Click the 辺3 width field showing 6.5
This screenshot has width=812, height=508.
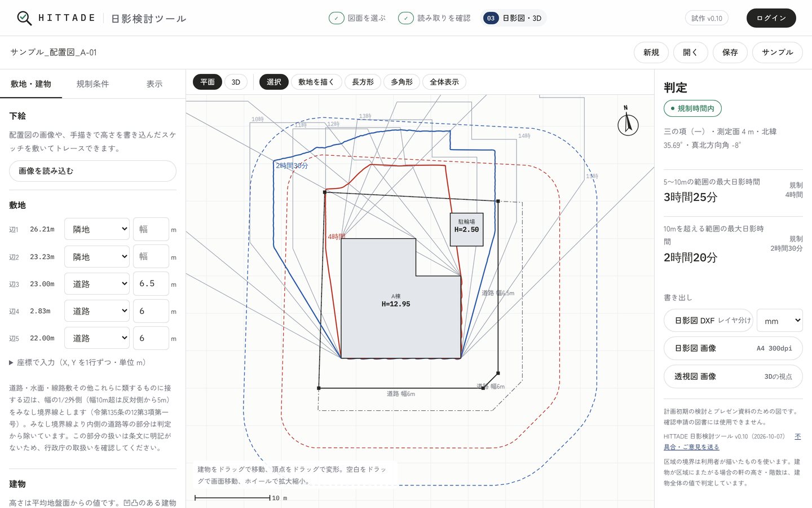tap(151, 284)
